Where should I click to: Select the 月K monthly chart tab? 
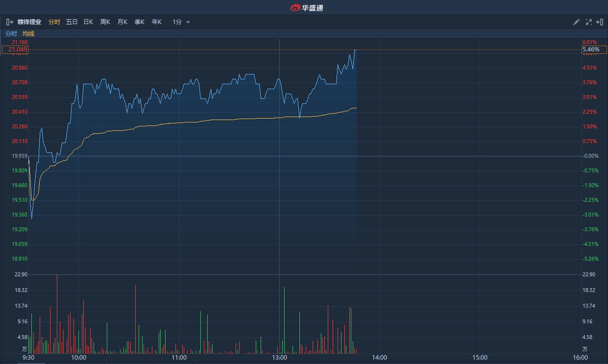point(122,22)
